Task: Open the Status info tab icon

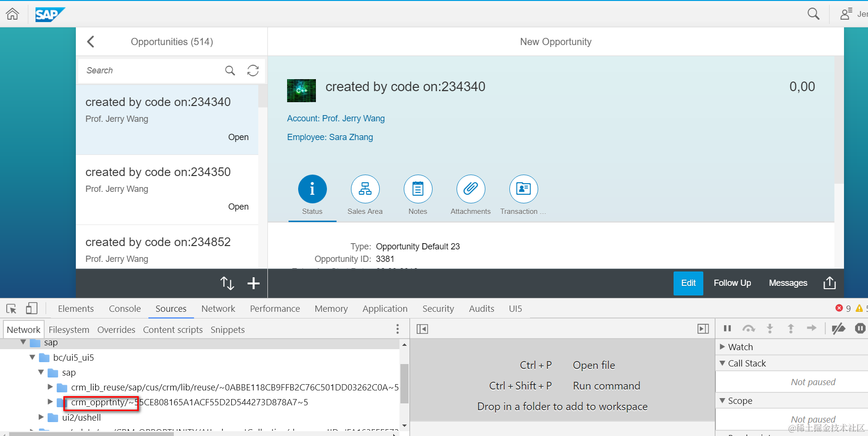Action: [313, 189]
